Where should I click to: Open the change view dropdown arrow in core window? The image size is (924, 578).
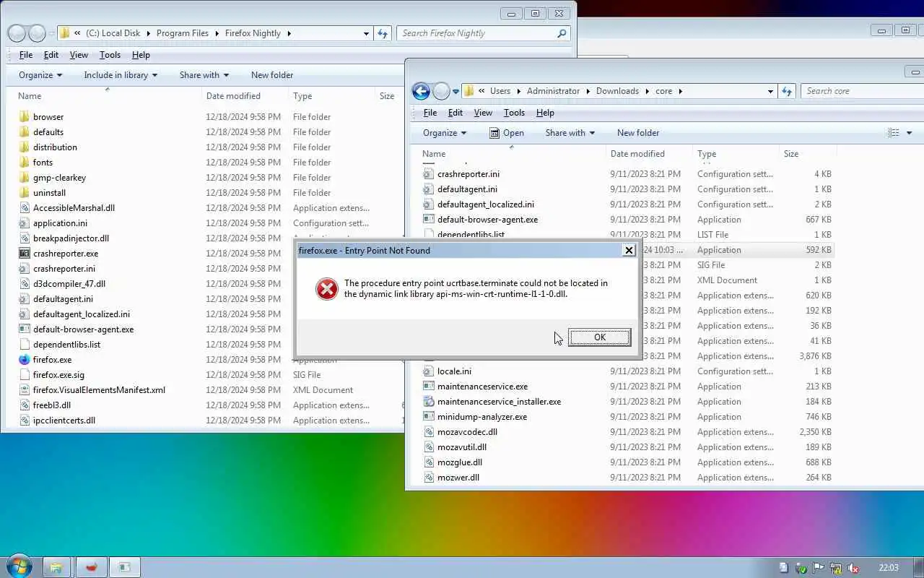coord(909,133)
